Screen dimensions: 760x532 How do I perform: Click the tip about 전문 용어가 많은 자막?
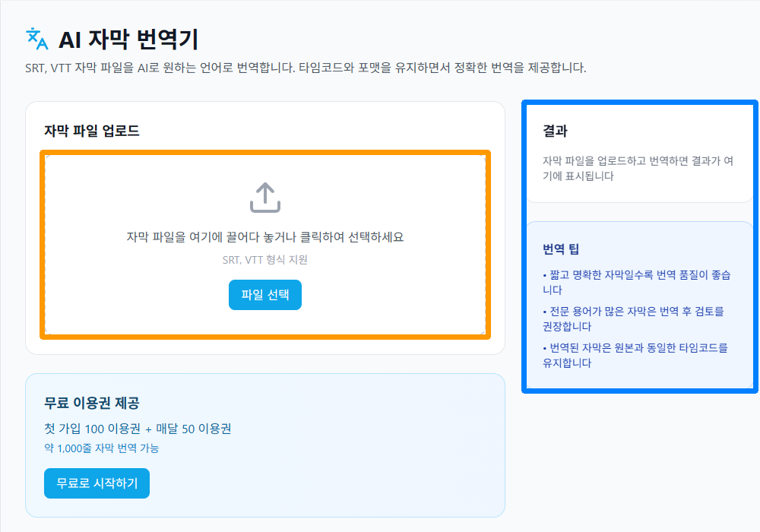[634, 318]
